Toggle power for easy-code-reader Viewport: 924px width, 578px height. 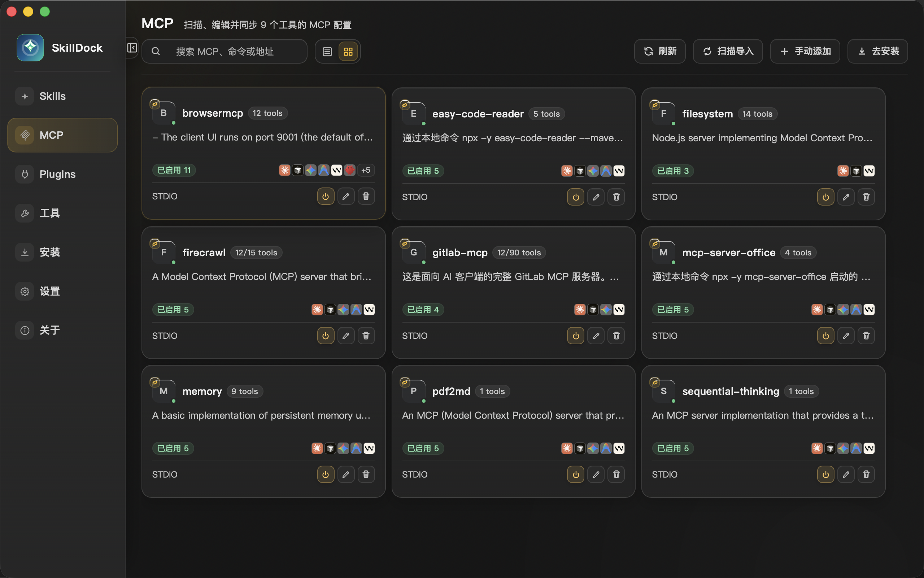(575, 197)
